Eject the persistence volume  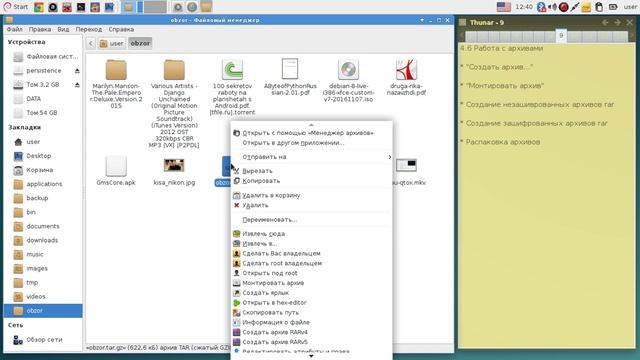(77, 71)
